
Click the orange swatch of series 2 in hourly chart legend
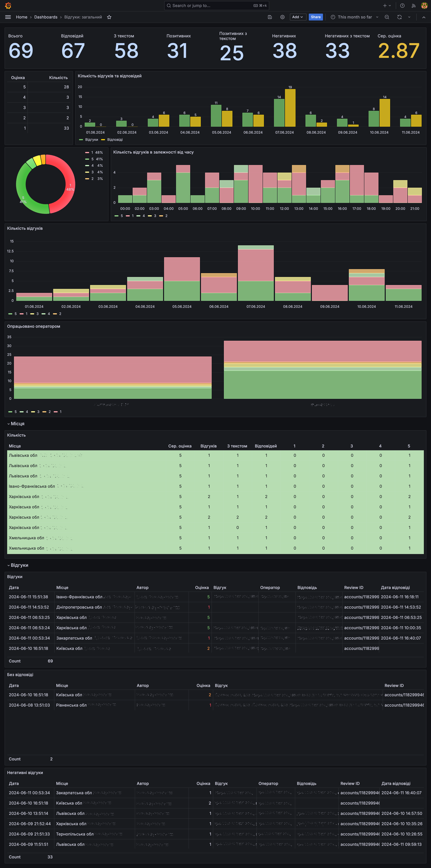[161, 216]
